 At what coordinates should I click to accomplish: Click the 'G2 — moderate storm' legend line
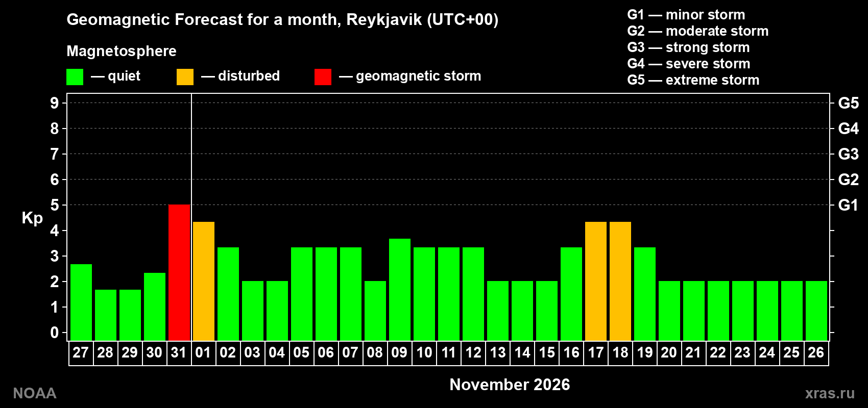click(697, 31)
